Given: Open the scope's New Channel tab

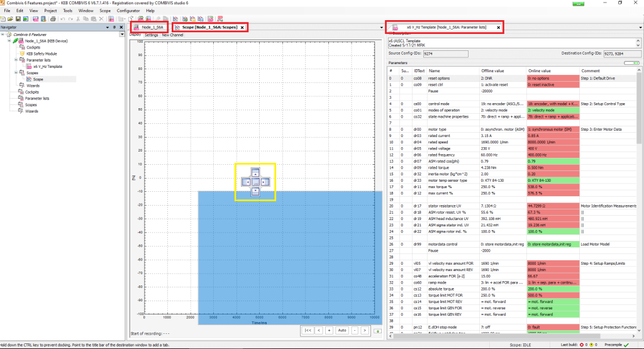Looking at the screenshot, I should click(172, 35).
